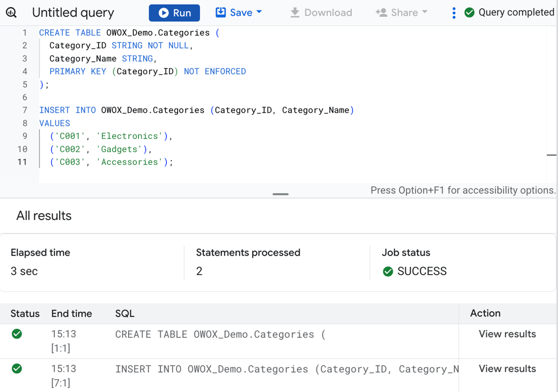The height and width of the screenshot is (392, 558).
Task: Click the Download button
Action: point(321,13)
